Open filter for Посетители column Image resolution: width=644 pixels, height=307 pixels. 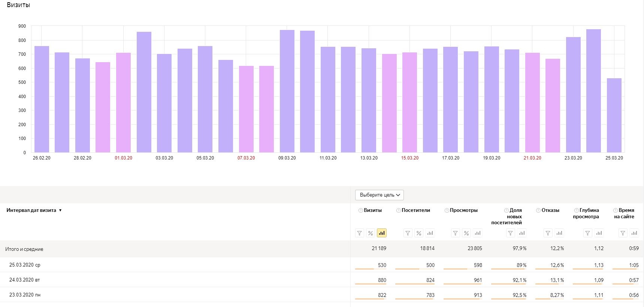[408, 233]
